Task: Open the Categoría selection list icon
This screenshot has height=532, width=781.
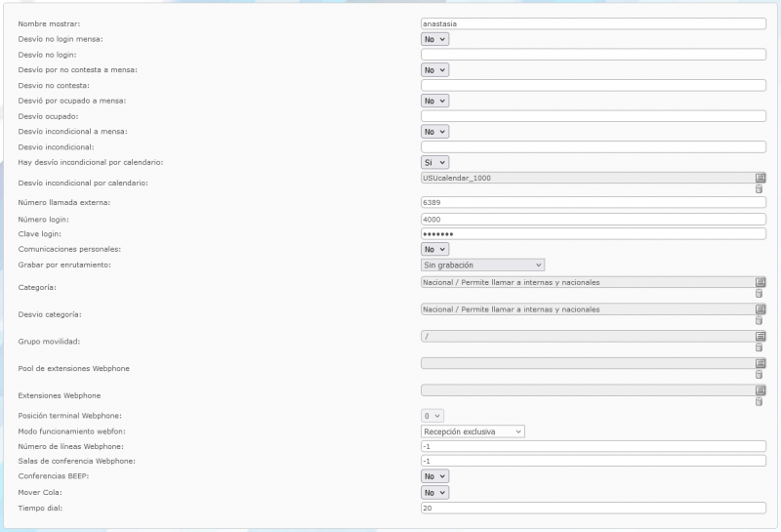Action: [760, 282]
